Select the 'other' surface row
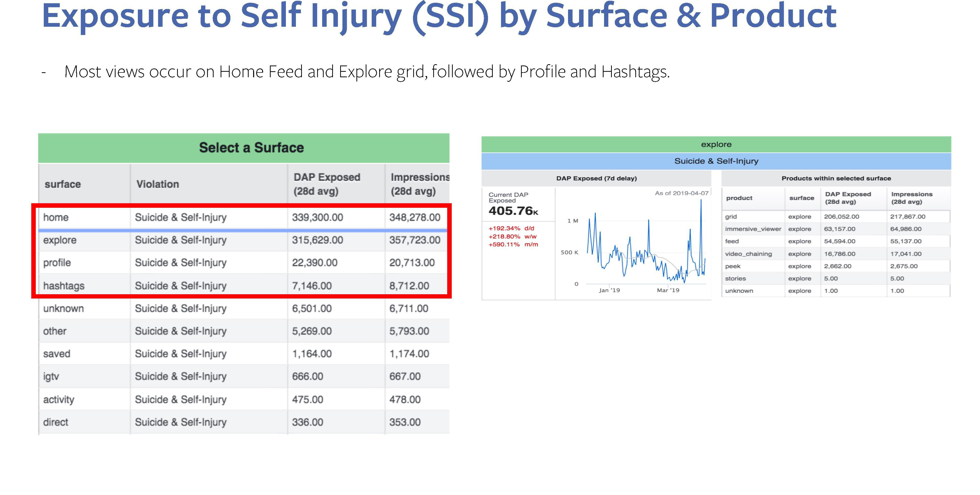Viewport: 980px width, 495px height. click(x=243, y=331)
